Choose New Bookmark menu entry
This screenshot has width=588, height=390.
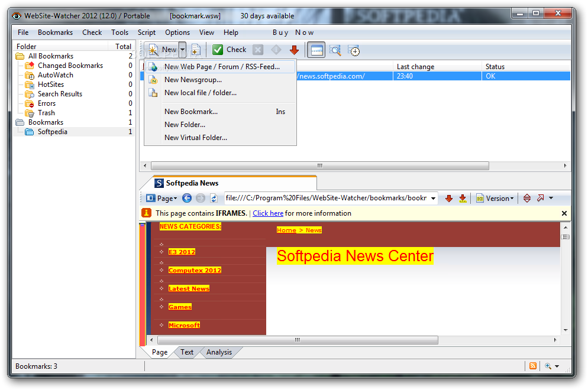tap(220, 112)
